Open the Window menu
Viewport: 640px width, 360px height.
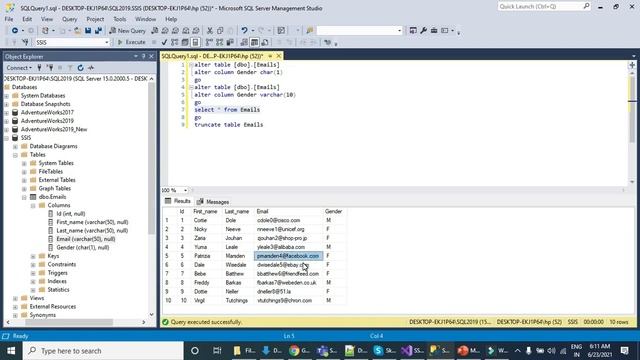[x=145, y=19]
